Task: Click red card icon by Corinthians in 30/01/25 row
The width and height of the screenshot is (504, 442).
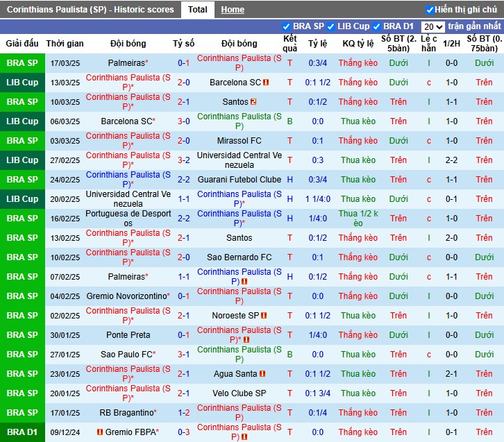Action: (x=246, y=339)
